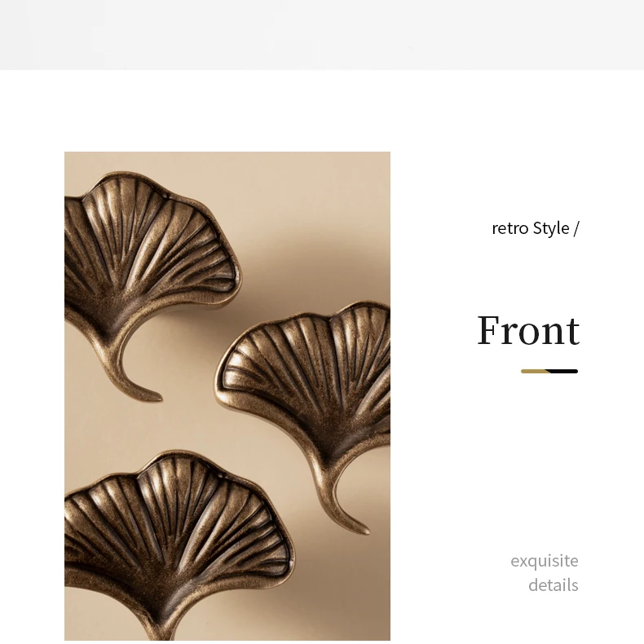Click the gray word "exquisite"
644x644 pixels.
click(545, 561)
